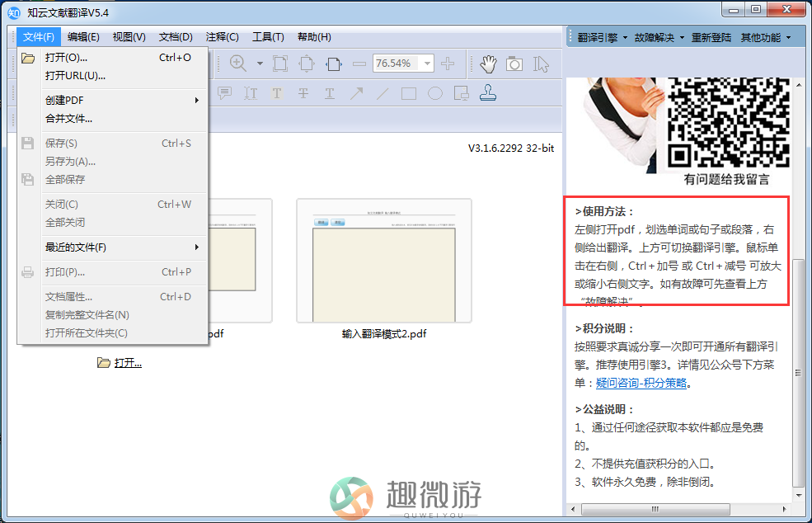Viewport: 812px width, 523px height.
Task: Open the 疑问咨询-积分策略 link
Action: (x=641, y=383)
